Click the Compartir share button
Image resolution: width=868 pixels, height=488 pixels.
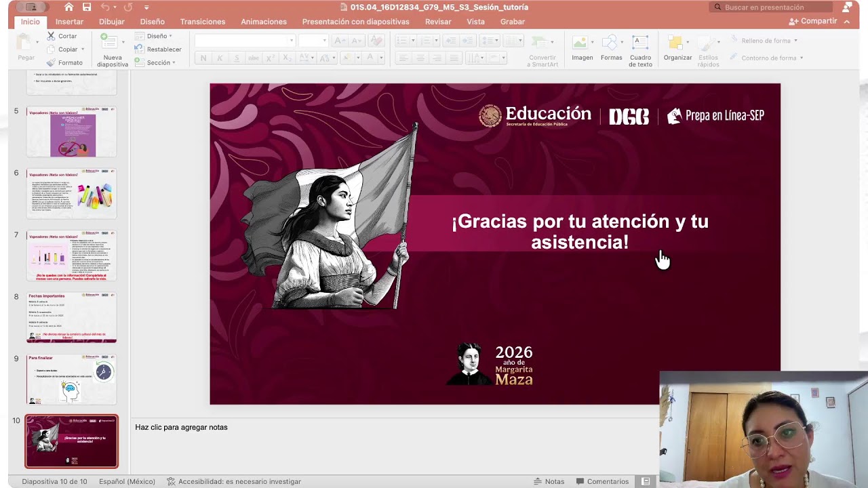(x=813, y=21)
